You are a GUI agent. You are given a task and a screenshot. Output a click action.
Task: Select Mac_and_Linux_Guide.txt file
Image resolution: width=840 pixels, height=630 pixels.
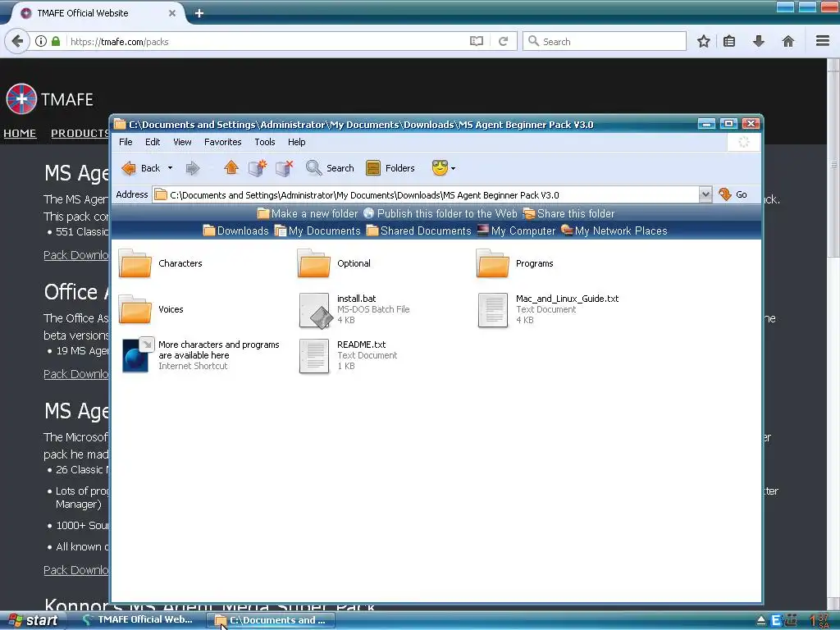[x=549, y=309]
